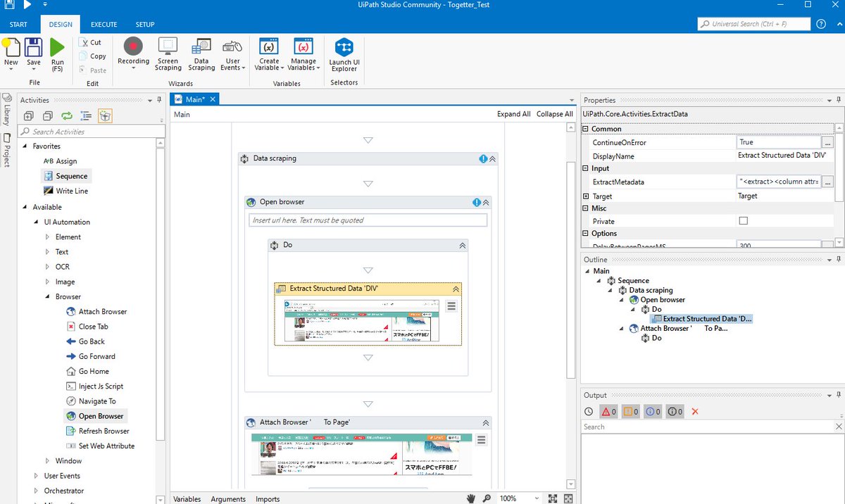Clear the Output panel with red X

(695, 412)
